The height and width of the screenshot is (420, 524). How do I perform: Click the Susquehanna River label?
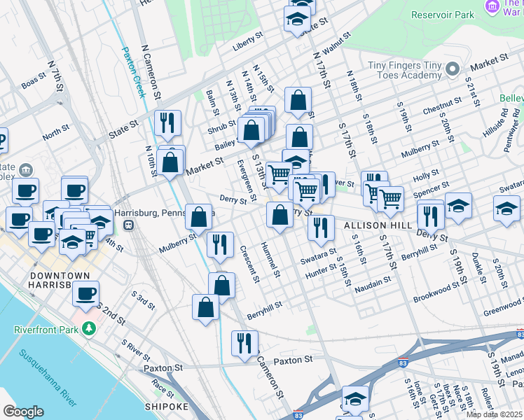point(48,377)
